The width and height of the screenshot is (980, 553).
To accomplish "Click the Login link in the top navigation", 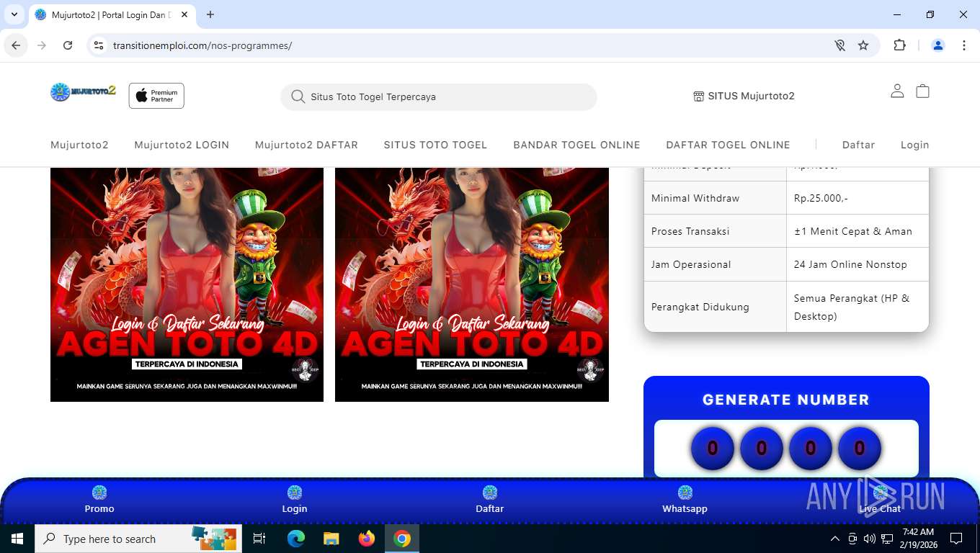I will (x=914, y=145).
